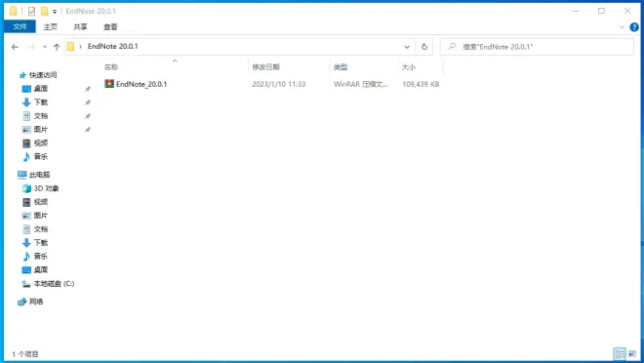Open pinned 图片 under quick access

pos(41,130)
